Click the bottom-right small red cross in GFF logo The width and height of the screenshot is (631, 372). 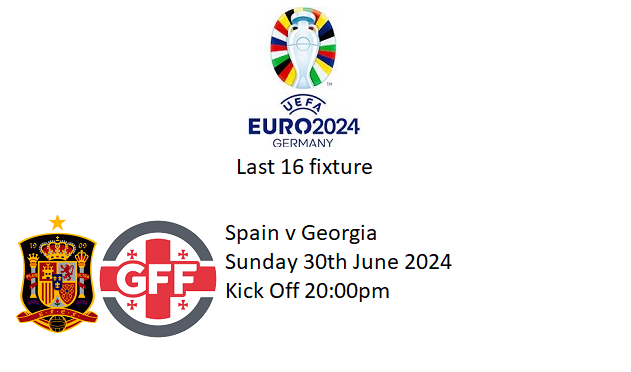(x=183, y=305)
